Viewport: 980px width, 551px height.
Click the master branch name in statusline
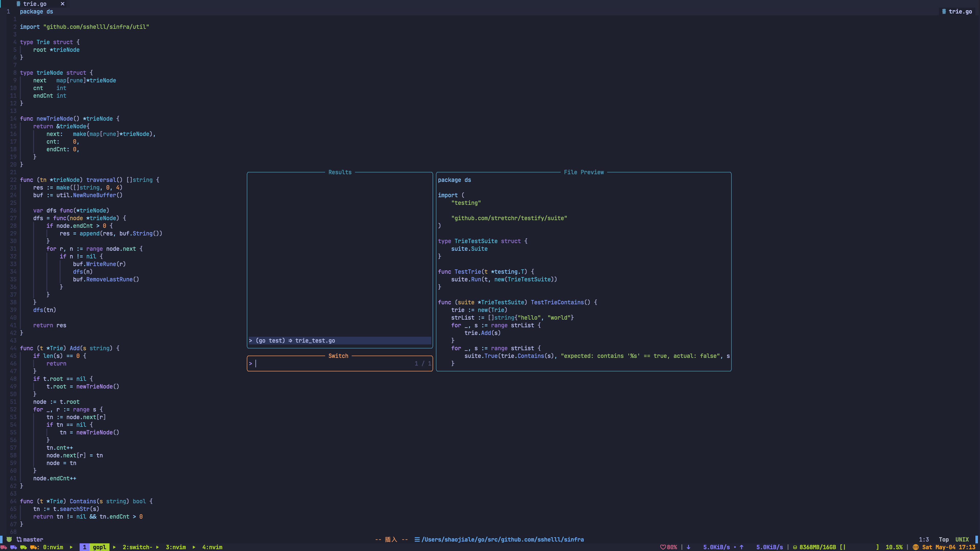(x=33, y=539)
